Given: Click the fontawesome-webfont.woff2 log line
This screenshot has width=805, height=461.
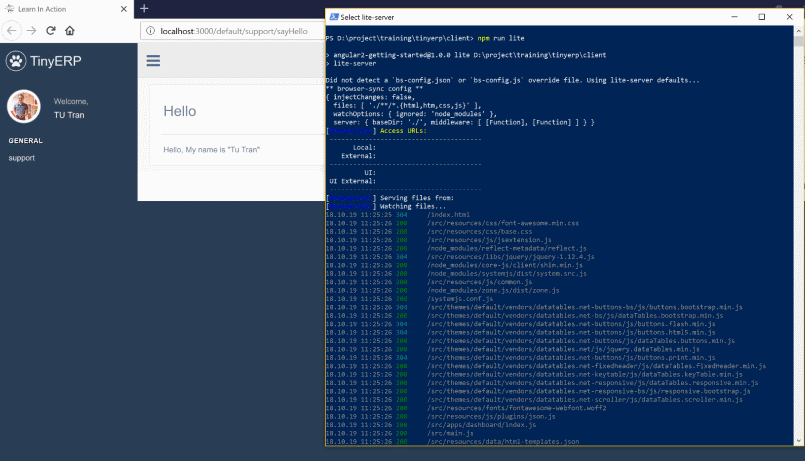Looking at the screenshot, I should click(x=466, y=408).
